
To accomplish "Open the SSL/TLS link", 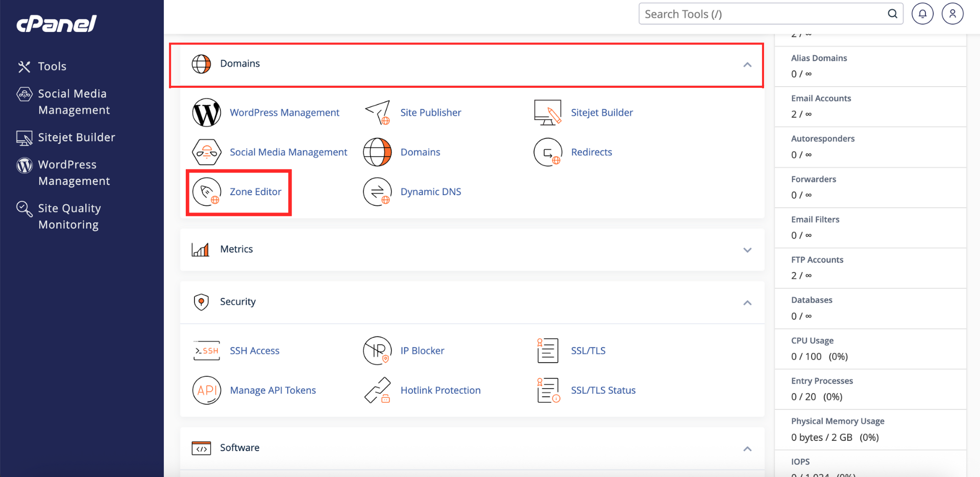I will tap(588, 351).
